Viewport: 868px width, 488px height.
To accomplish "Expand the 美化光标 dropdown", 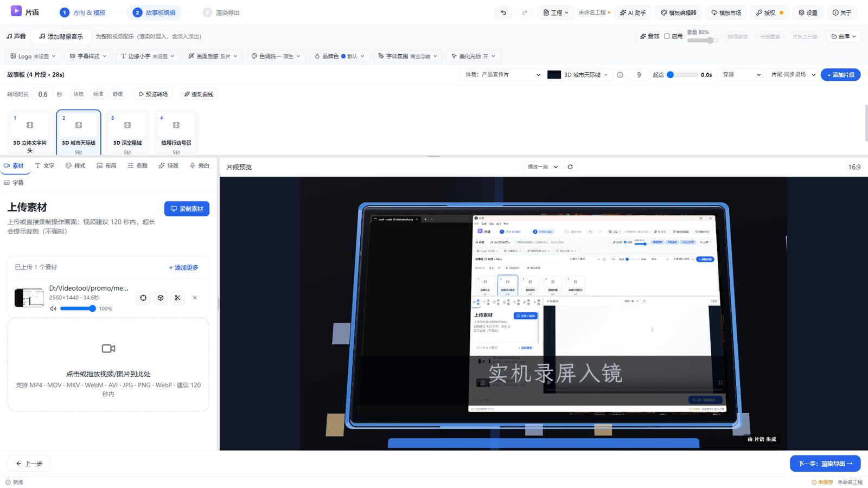I will pyautogui.click(x=474, y=56).
